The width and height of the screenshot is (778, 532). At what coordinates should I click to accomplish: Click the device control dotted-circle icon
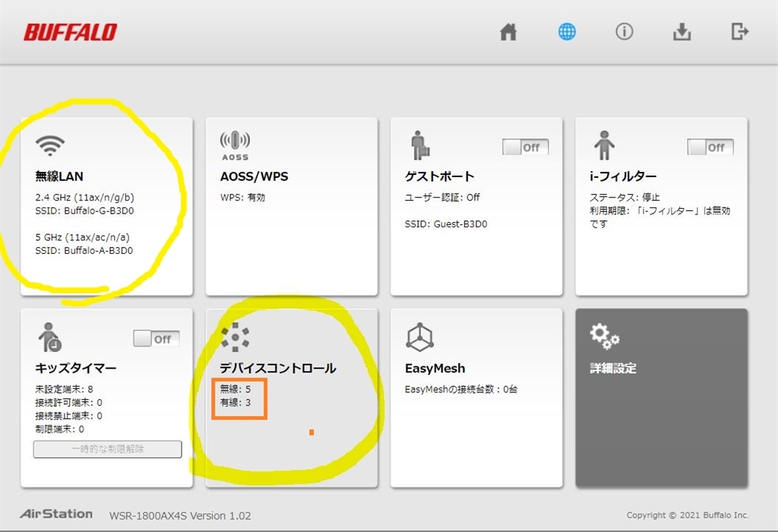[235, 337]
